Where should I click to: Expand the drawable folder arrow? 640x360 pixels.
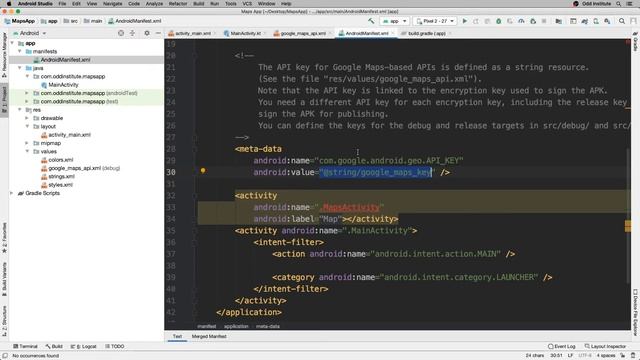tap(27, 118)
